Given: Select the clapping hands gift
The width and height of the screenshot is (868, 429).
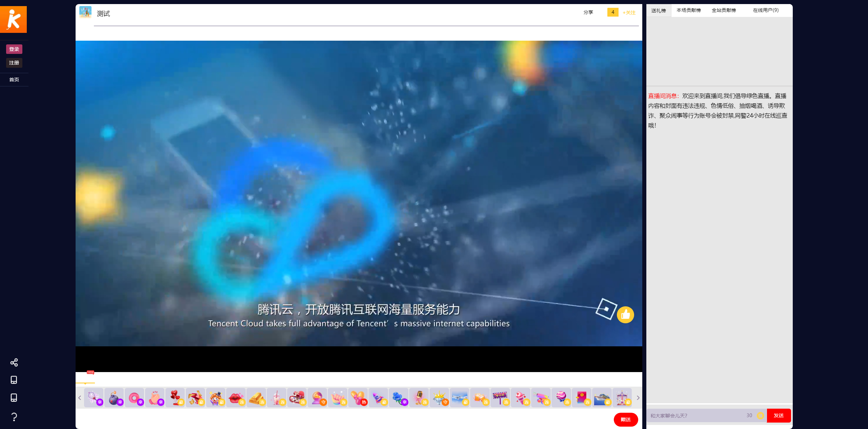Looking at the screenshot, I should point(155,397).
